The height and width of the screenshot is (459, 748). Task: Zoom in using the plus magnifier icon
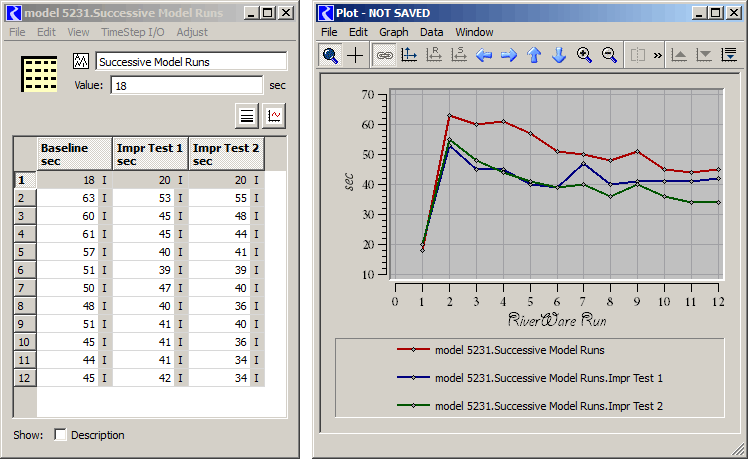click(x=584, y=55)
